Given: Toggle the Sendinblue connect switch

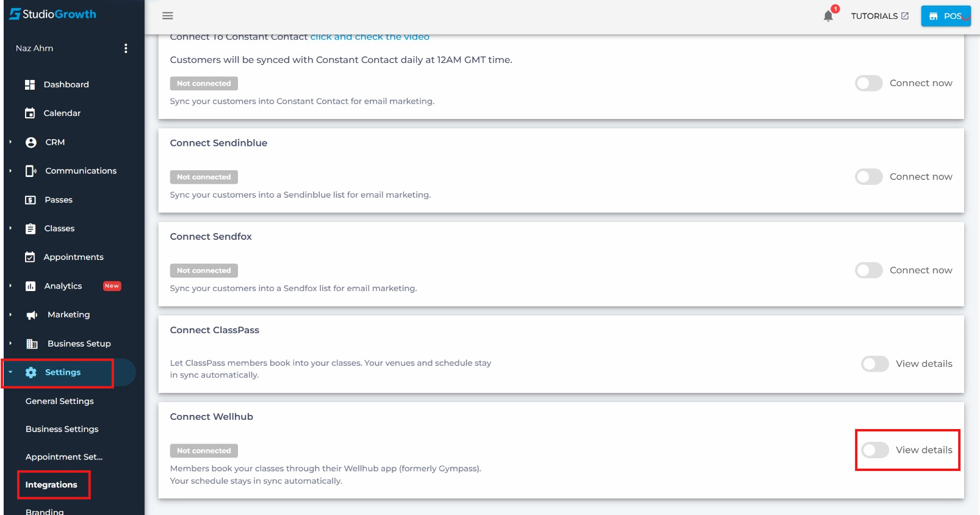Looking at the screenshot, I should (x=868, y=177).
